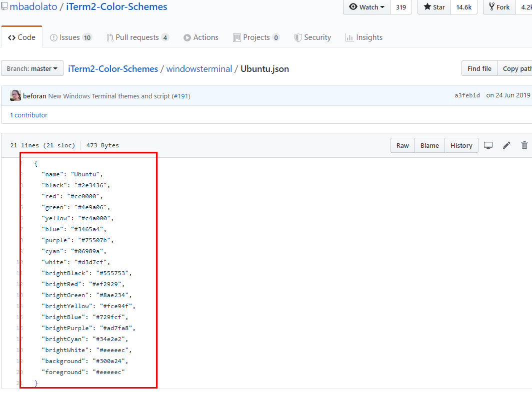This screenshot has width=532, height=410.
Task: Click the Insights chart icon
Action: (350, 37)
